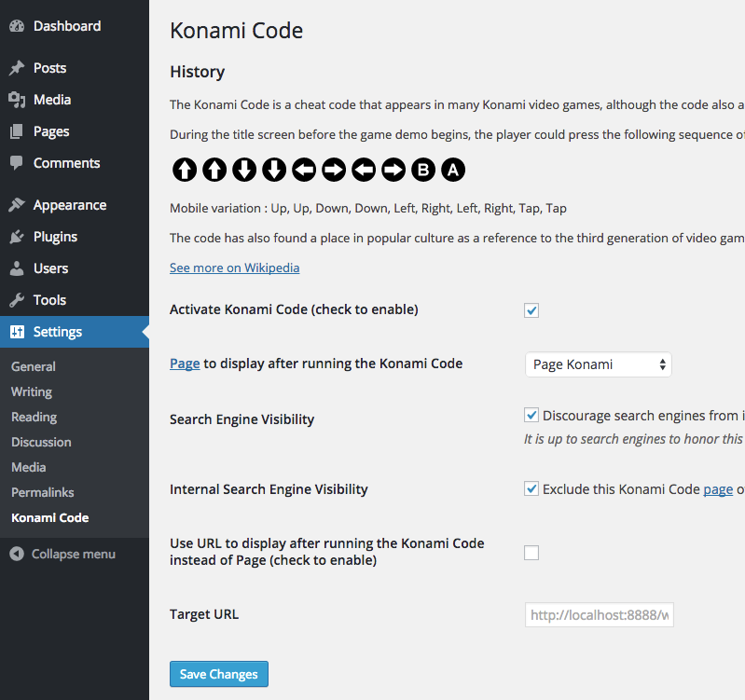Click the B button Konami icon
Viewport: 745px width, 700px height.
pyautogui.click(x=423, y=170)
